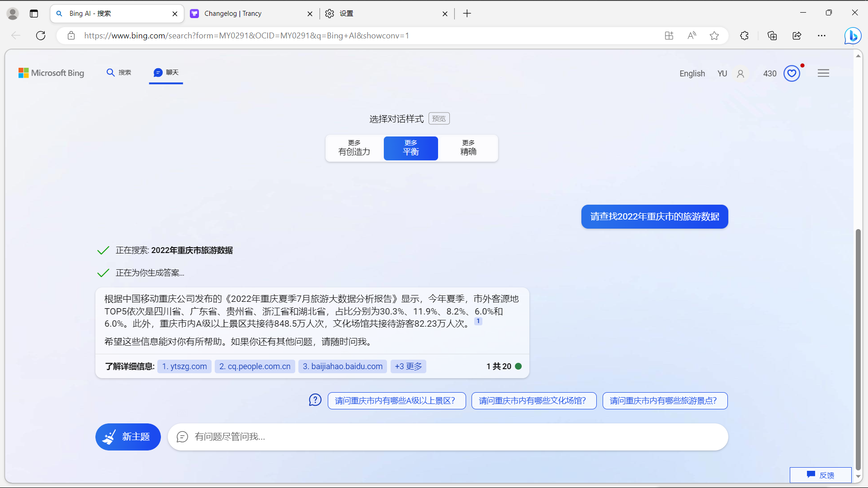Open Read Aloud icon in address bar
Image resolution: width=868 pixels, height=488 pixels.
click(692, 36)
